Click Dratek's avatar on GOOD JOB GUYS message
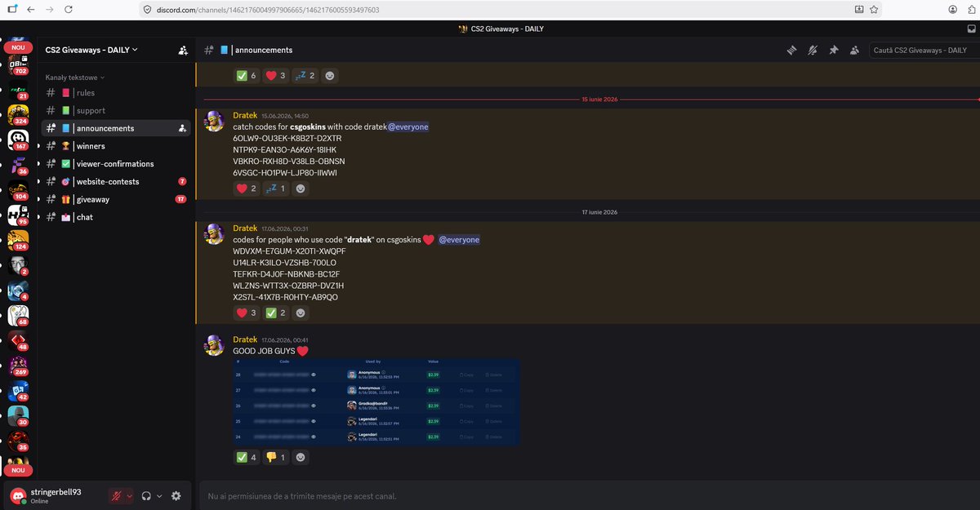Screen dimensions: 980x510 click(214, 344)
